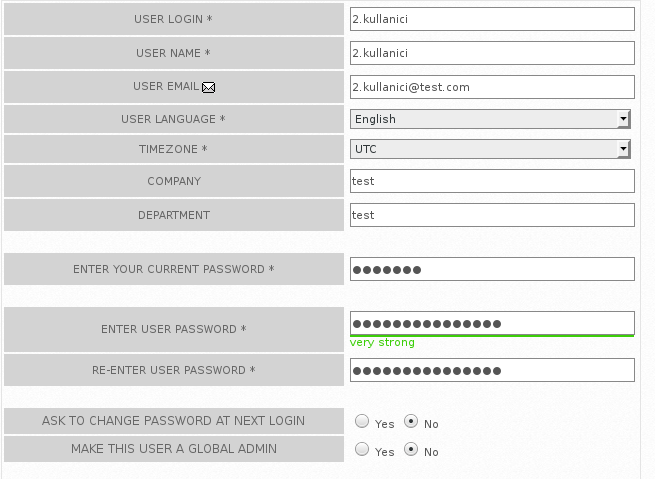Click the User Login text field
Screen dimensions: 655x479
click(x=492, y=19)
